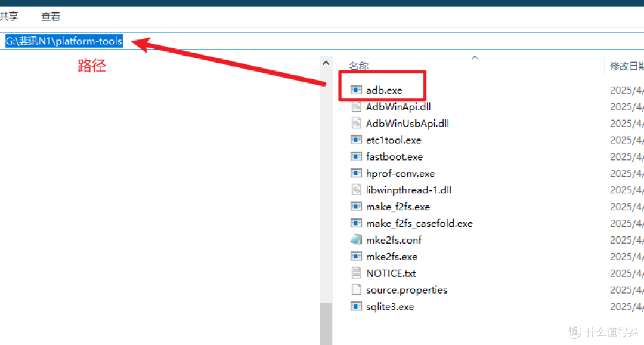The width and height of the screenshot is (644, 345).
Task: Click the address bar path field
Action: pyautogui.click(x=322, y=41)
